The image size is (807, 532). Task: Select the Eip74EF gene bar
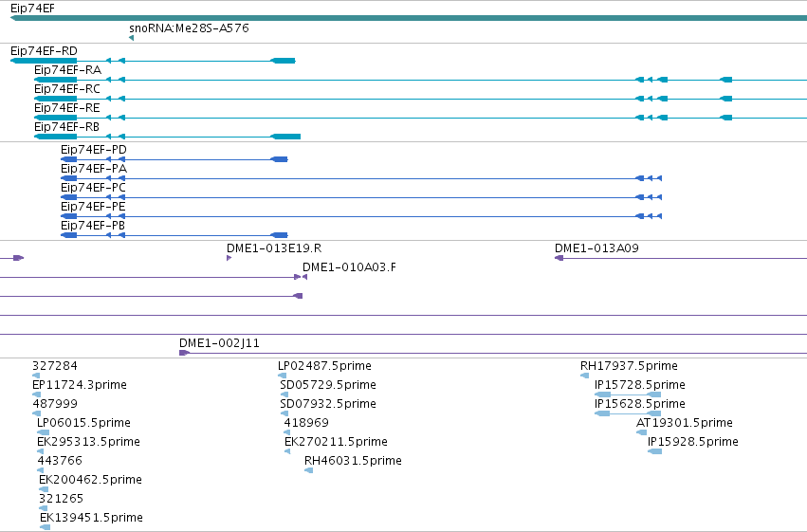(x=409, y=18)
